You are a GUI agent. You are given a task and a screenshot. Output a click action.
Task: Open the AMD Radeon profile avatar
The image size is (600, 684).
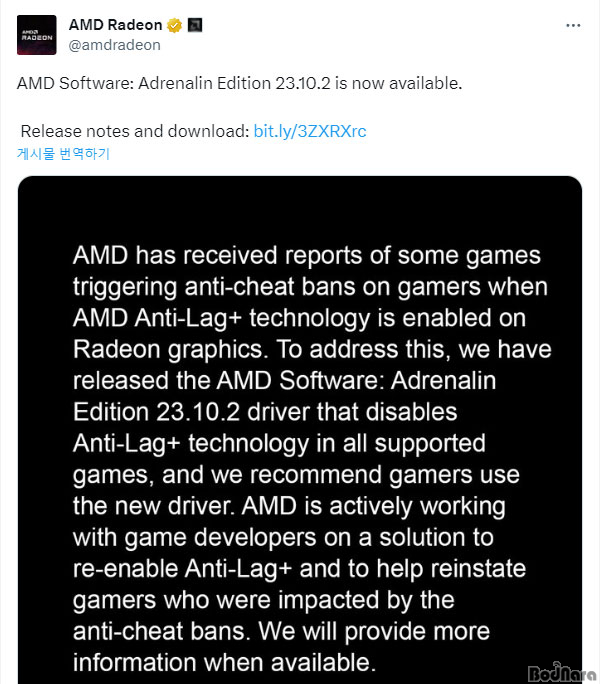tap(37, 35)
